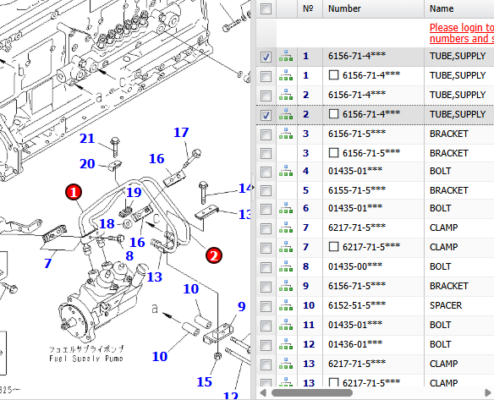Click hierarchy icon for row 9 BRACKET
This screenshot has height=400, width=494.
point(286,286)
